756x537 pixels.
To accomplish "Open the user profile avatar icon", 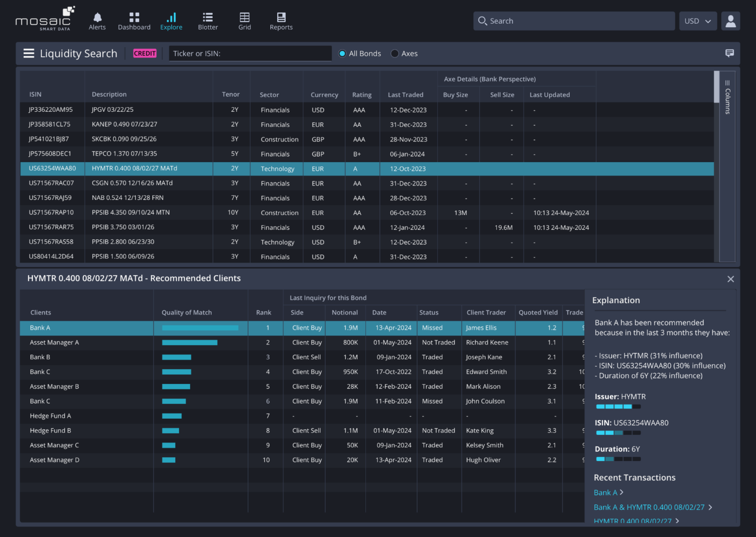I will pyautogui.click(x=730, y=21).
